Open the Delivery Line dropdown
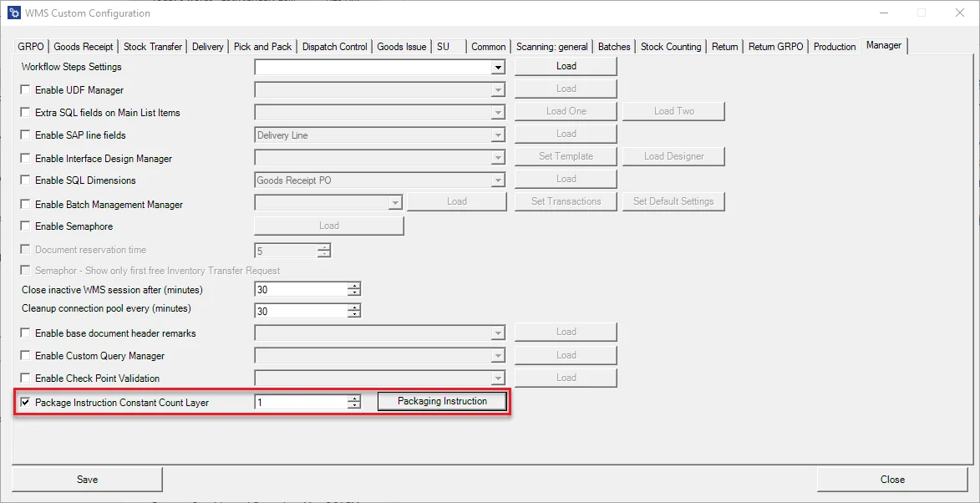980x503 pixels. coord(498,135)
